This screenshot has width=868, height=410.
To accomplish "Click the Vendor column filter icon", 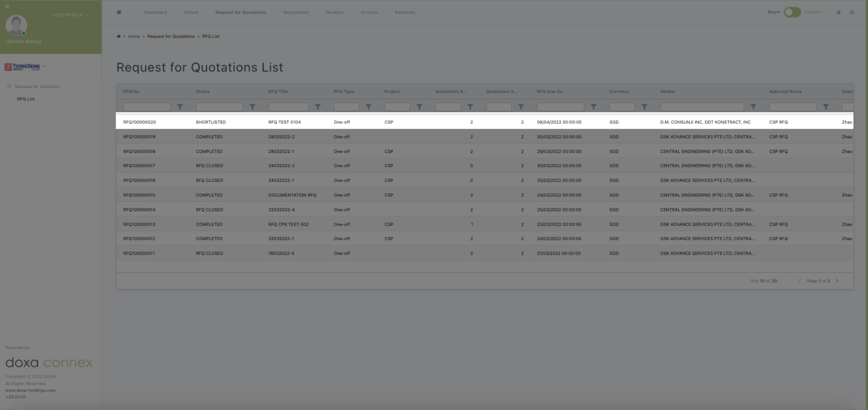I will point(753,107).
